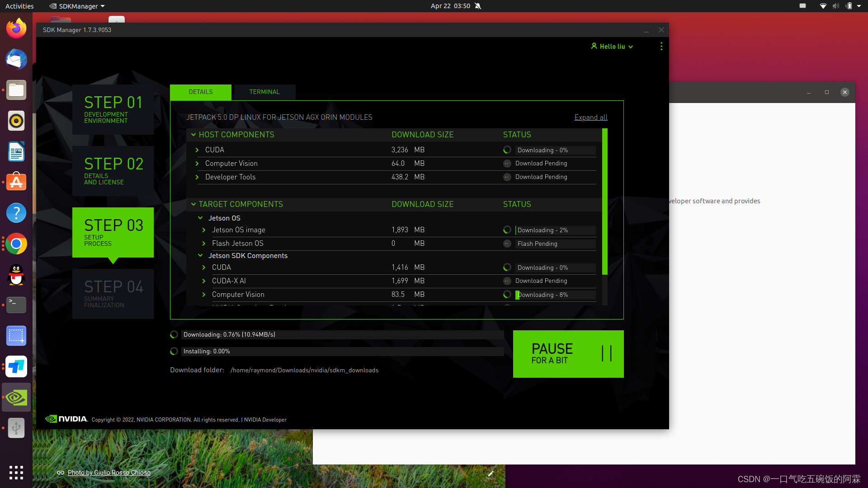This screenshot has width=868, height=488.
Task: Expand the Flash Jetson OS row
Action: click(204, 244)
